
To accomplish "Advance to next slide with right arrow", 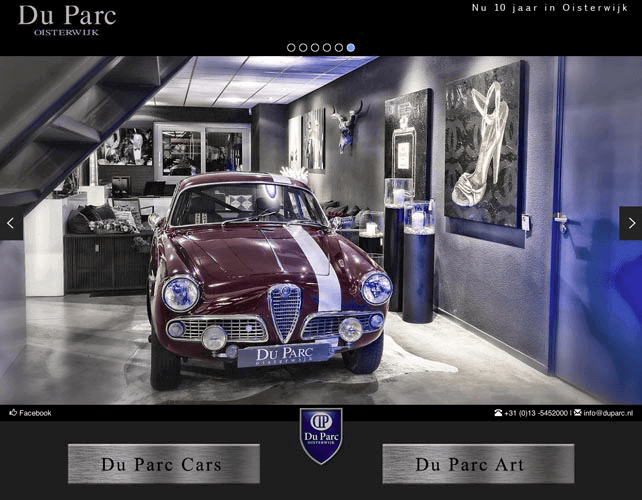I will click(x=631, y=223).
